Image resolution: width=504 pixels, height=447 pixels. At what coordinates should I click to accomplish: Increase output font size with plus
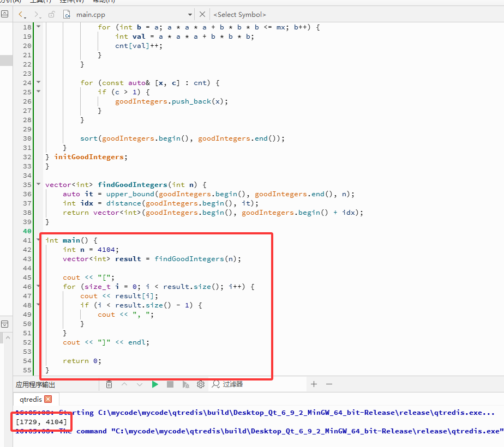(x=314, y=384)
